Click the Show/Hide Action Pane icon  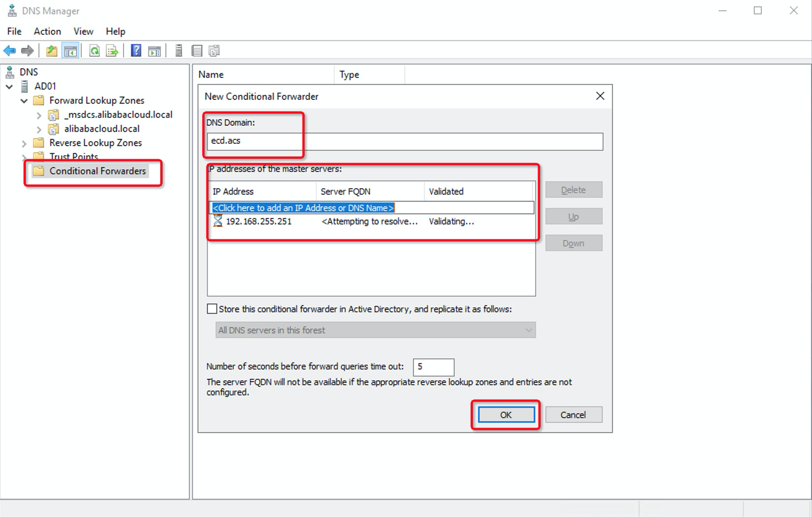pyautogui.click(x=154, y=51)
